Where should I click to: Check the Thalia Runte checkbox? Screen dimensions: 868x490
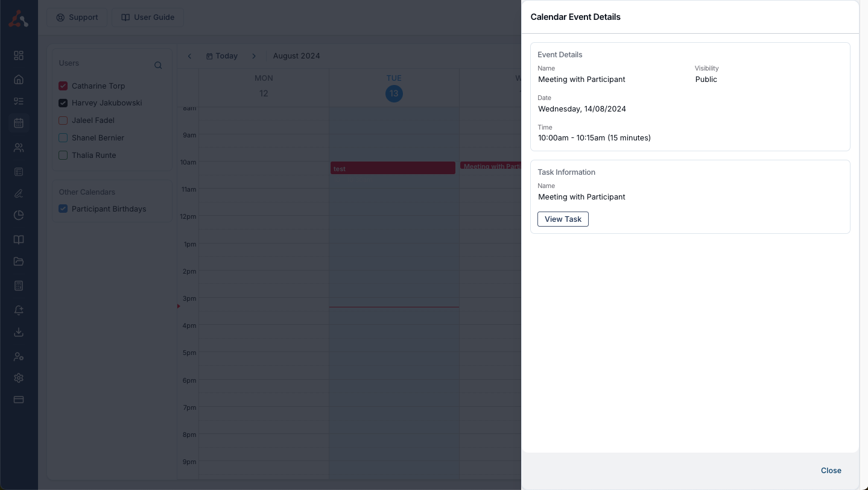coord(63,155)
